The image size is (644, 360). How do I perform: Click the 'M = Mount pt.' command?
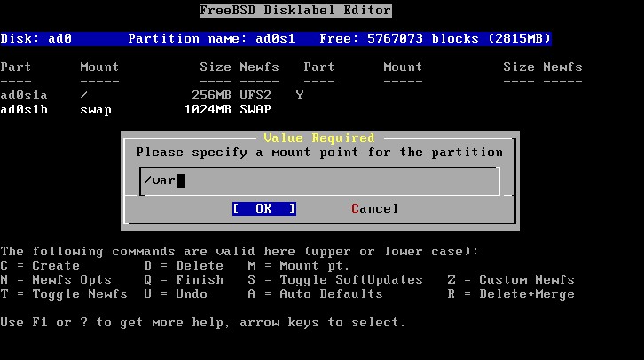pyautogui.click(x=299, y=266)
